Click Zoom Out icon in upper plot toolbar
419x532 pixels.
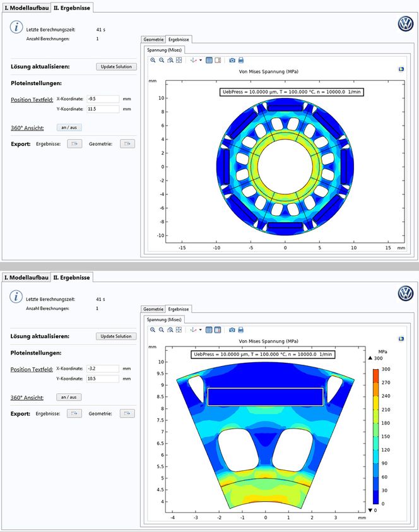162,61
